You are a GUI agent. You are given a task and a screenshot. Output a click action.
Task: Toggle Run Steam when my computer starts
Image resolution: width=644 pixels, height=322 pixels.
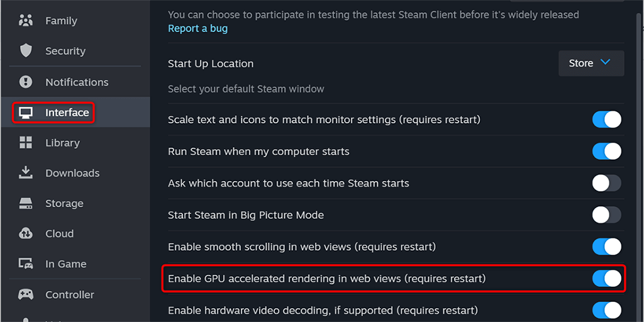click(x=606, y=152)
